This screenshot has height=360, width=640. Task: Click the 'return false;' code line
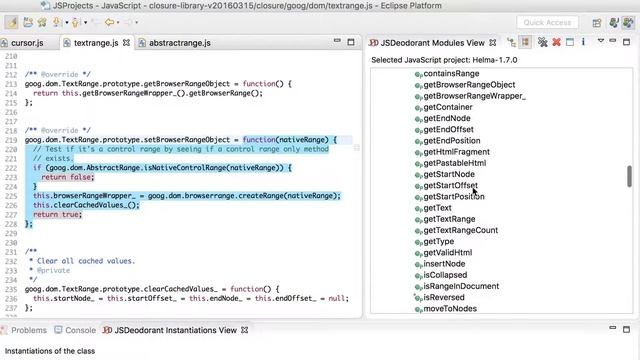[67, 177]
